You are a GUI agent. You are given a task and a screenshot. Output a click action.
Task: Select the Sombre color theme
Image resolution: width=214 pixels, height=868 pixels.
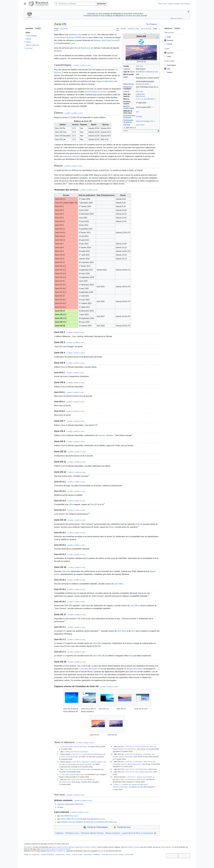[x=165, y=72]
